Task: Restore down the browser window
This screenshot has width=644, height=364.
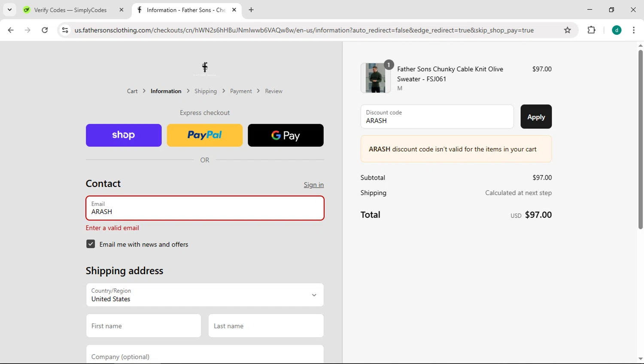Action: coord(611,9)
